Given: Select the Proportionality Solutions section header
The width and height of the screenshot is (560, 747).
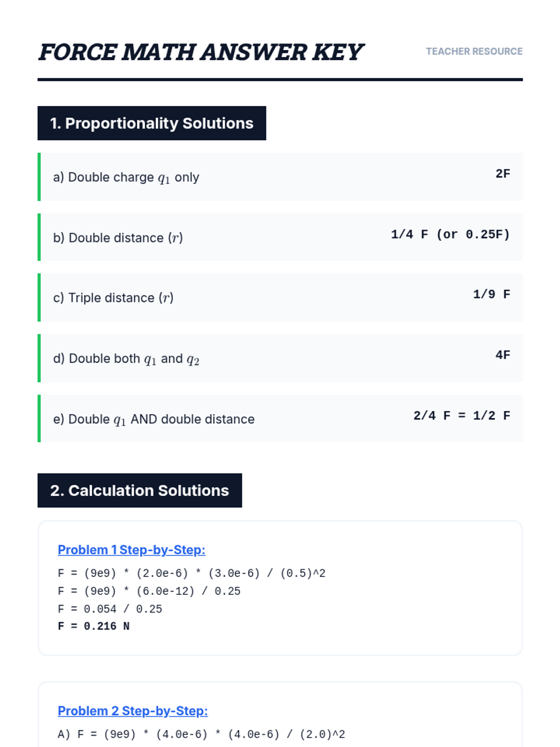Looking at the screenshot, I should coord(152,123).
